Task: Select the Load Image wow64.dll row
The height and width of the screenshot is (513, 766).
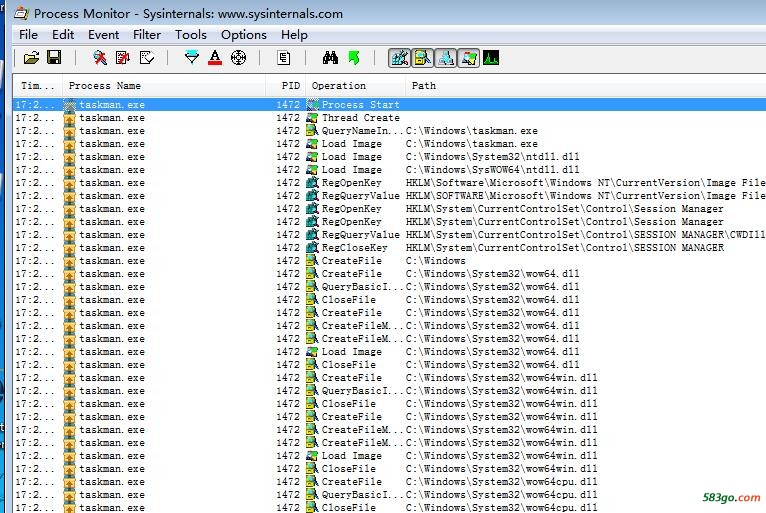Action: pos(389,352)
